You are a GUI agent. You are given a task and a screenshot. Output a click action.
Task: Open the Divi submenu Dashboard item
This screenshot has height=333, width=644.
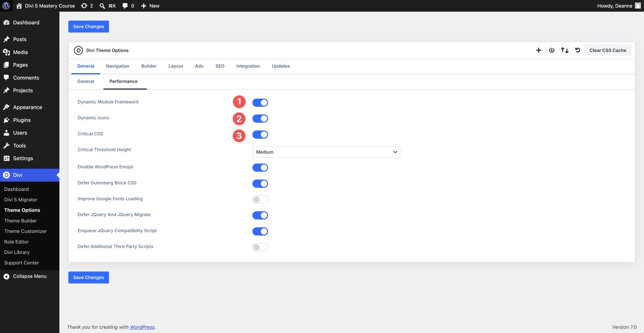16,189
